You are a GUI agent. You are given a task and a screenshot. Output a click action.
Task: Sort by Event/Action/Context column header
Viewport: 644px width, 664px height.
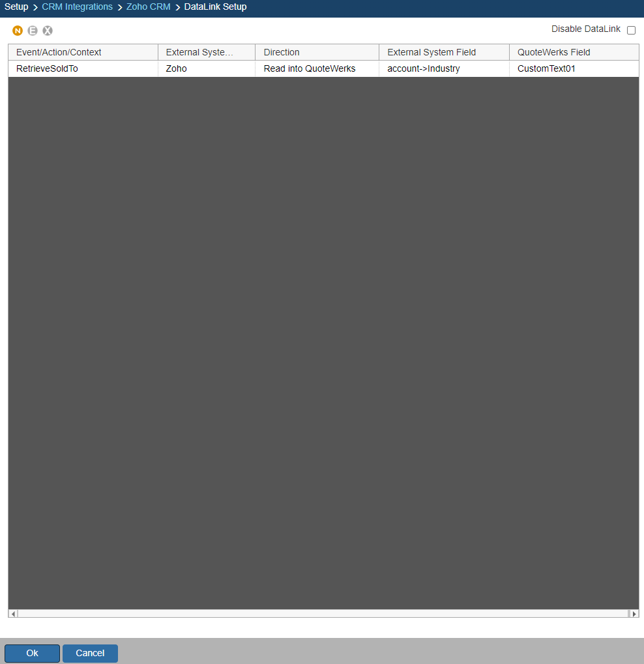[x=83, y=52]
